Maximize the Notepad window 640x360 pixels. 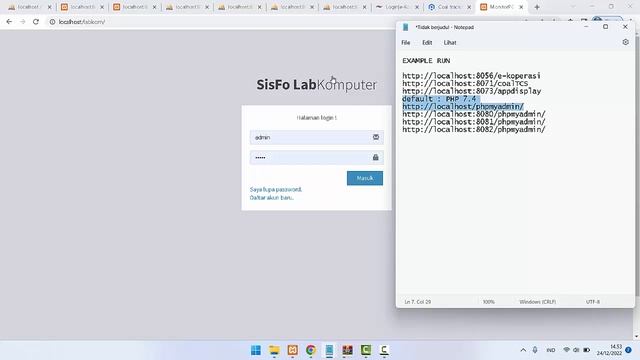(605, 27)
